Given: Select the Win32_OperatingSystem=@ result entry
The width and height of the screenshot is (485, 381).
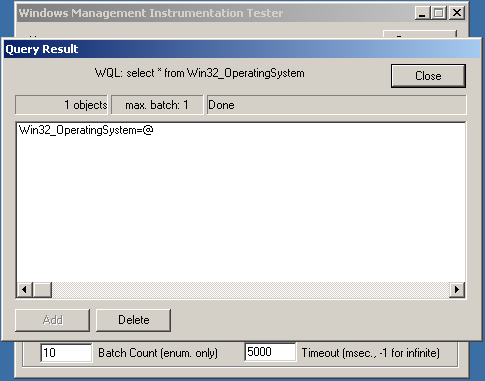Looking at the screenshot, I should coord(86,130).
